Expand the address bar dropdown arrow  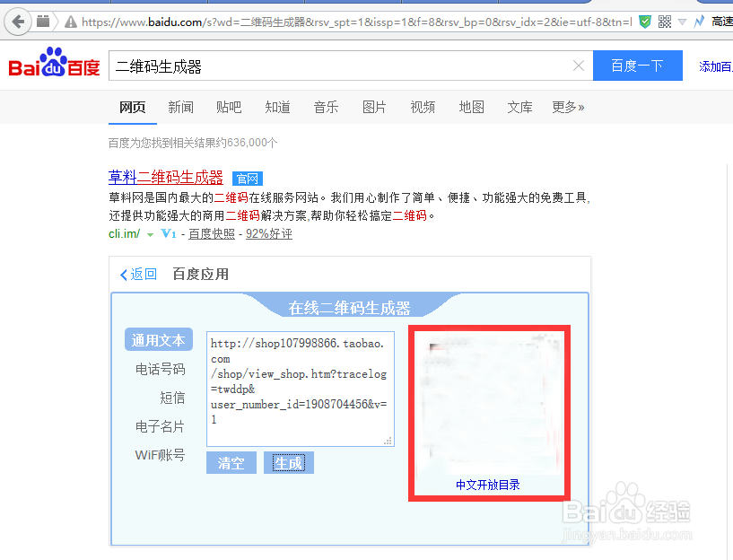coord(682,22)
